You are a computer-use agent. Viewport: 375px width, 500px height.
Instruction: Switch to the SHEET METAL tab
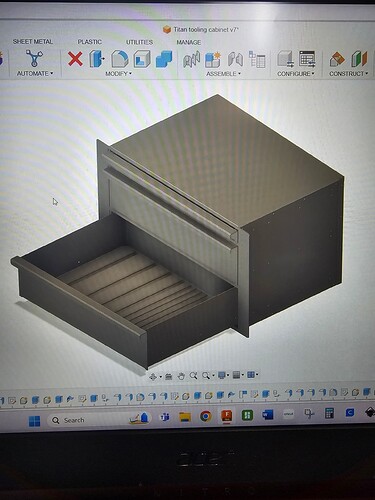pos(33,42)
